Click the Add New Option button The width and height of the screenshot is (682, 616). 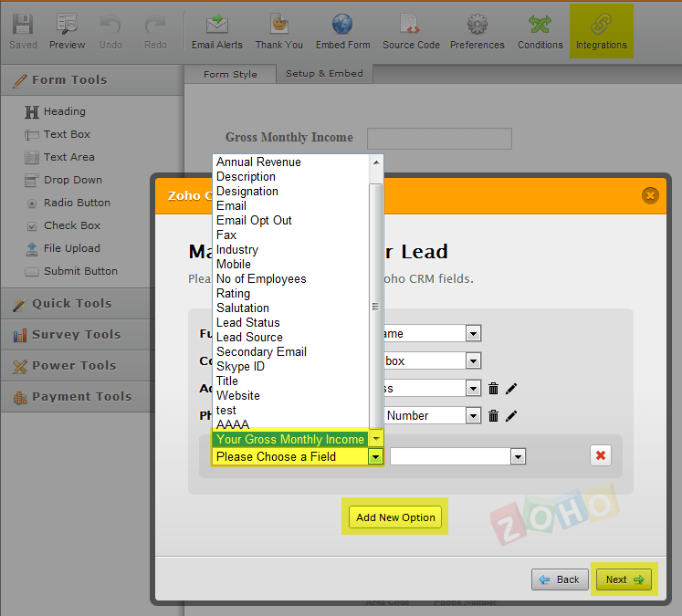(395, 517)
